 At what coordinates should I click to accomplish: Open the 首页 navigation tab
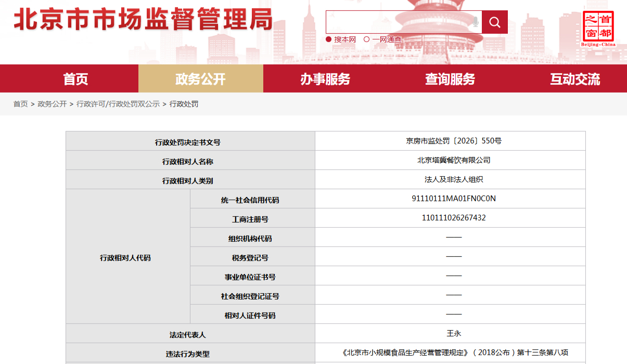pos(75,79)
